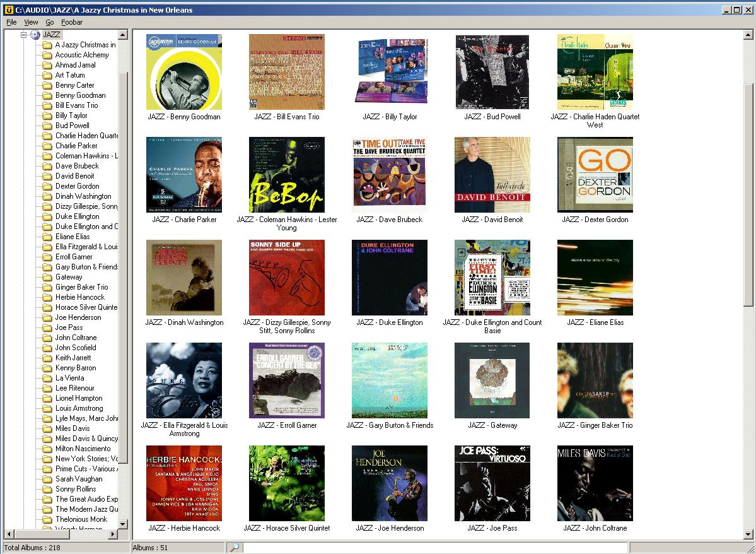This screenshot has width=756, height=554.
Task: Click the Bud Powell folder icon
Action: (x=47, y=126)
